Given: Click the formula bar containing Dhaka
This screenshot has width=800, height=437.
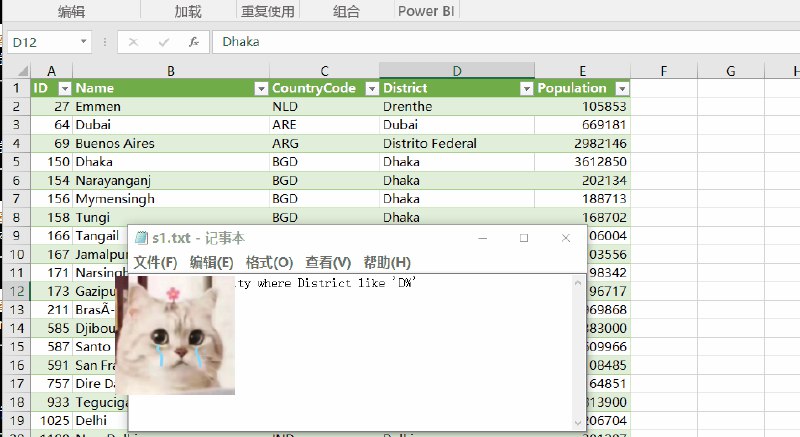Looking at the screenshot, I should click(505, 42).
